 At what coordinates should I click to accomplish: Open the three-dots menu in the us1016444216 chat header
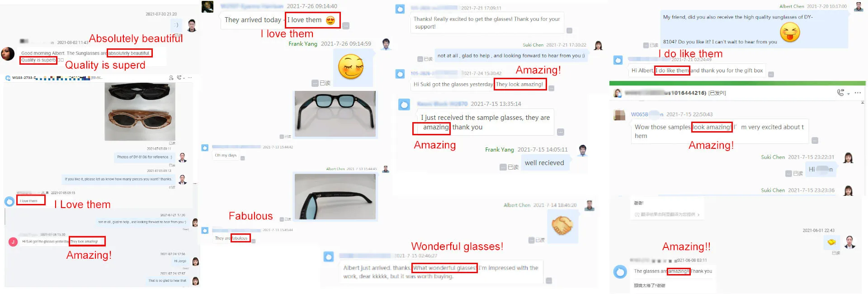coord(858,93)
